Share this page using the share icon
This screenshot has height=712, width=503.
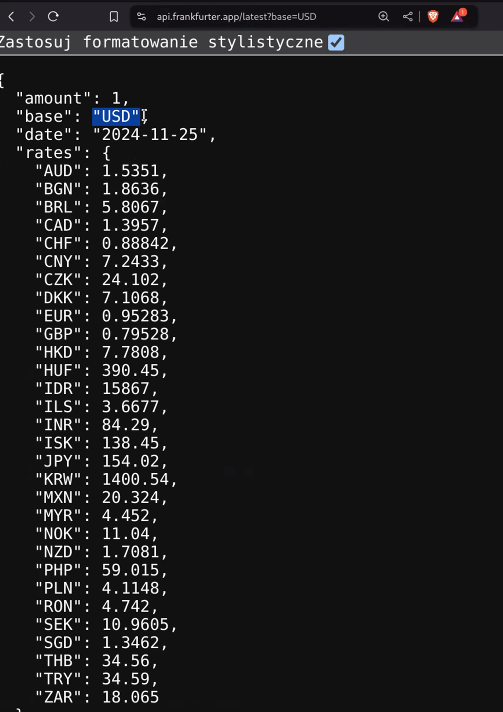[408, 17]
